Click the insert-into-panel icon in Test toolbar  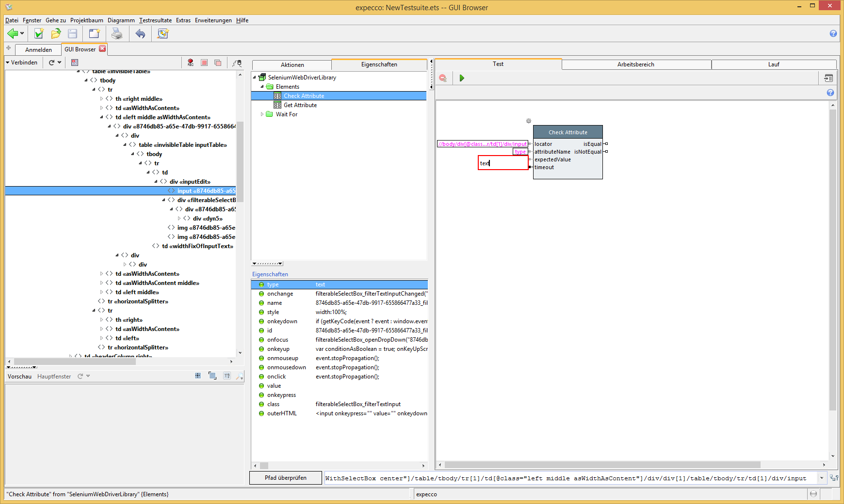point(828,78)
